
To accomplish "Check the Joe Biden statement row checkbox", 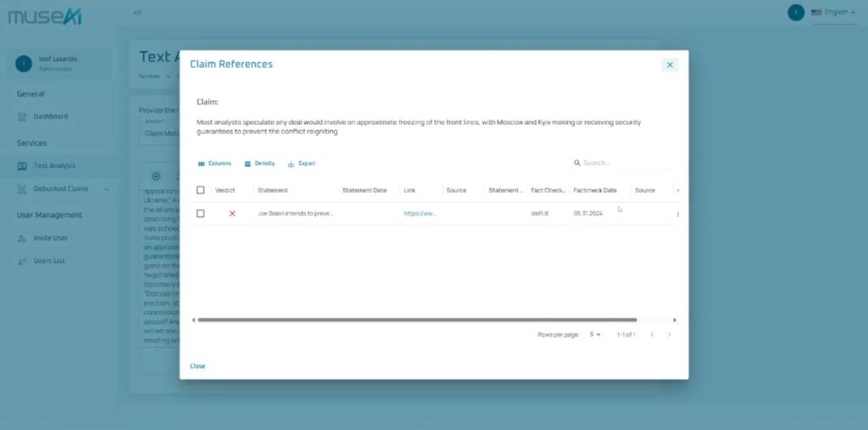I will click(201, 214).
